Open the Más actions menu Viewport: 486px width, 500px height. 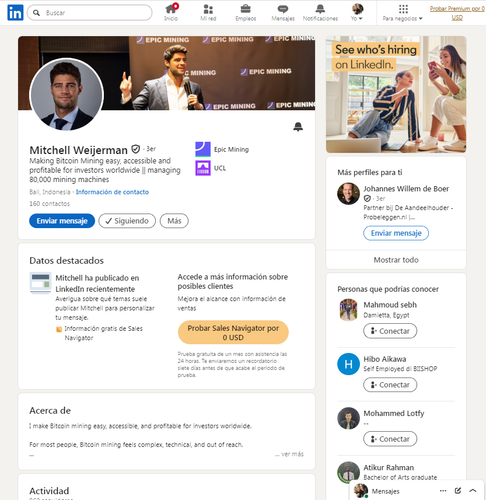coord(174,221)
